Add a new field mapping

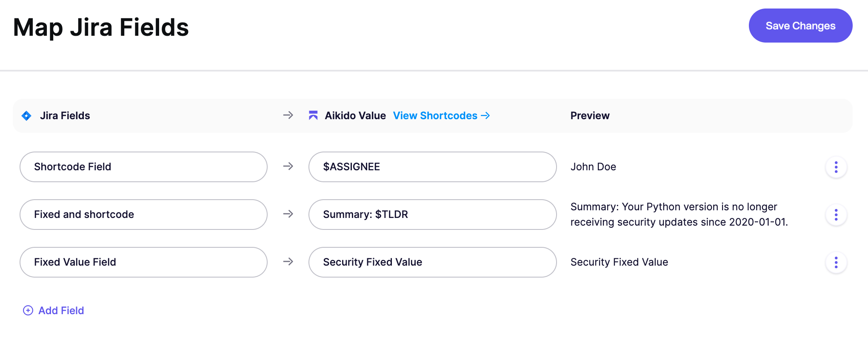61,311
